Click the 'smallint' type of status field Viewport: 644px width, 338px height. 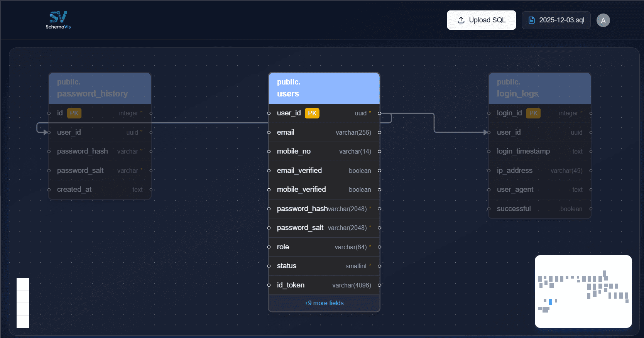click(356, 266)
